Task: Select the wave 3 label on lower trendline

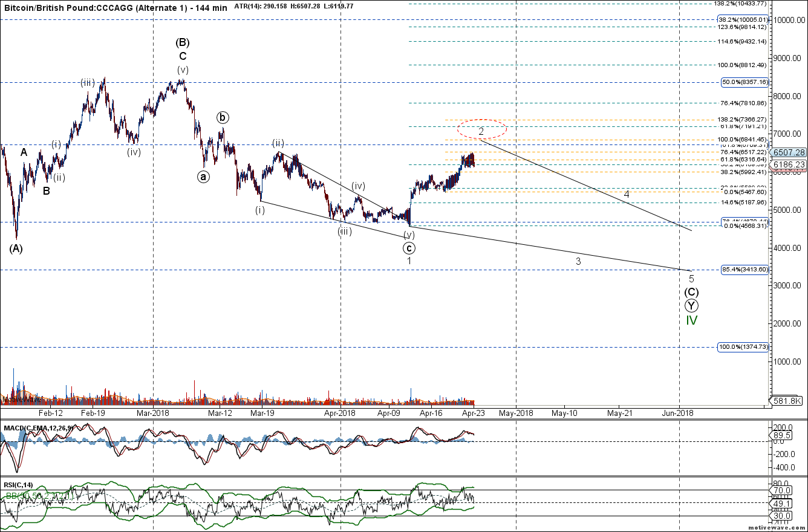Action: pos(578,261)
